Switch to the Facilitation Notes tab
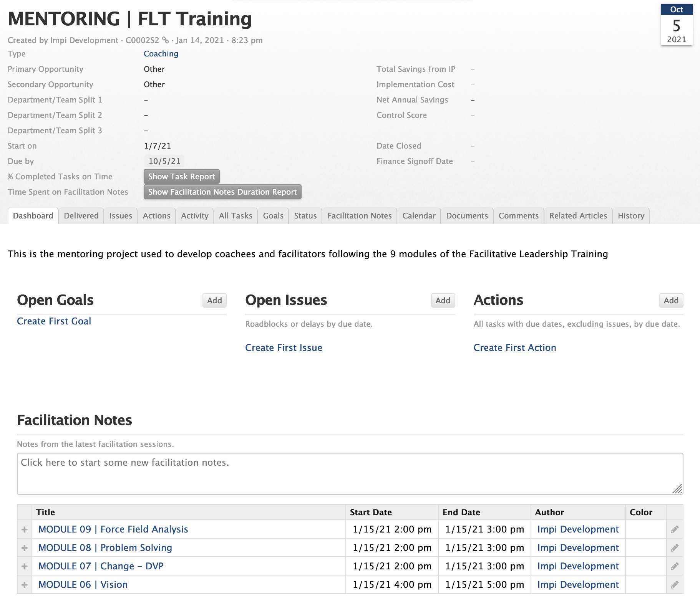 click(359, 216)
